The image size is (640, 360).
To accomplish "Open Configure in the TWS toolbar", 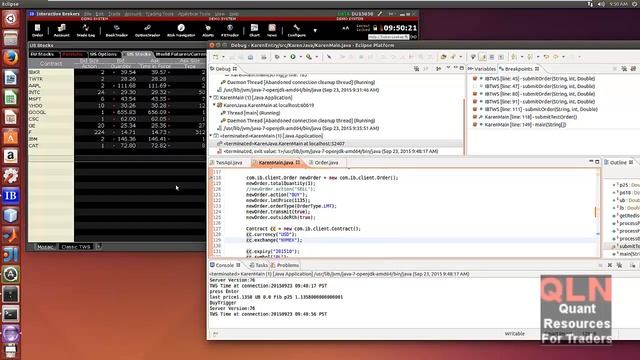I will click(x=297, y=30).
